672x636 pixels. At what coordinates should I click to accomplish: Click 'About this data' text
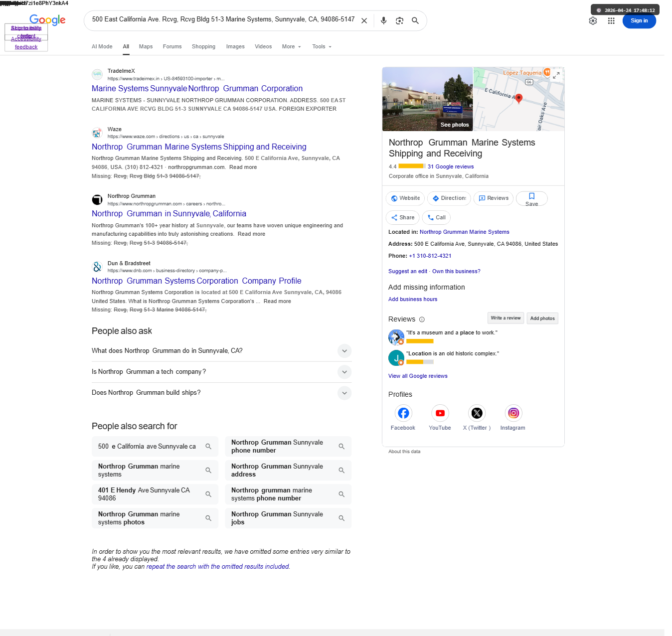pos(404,452)
